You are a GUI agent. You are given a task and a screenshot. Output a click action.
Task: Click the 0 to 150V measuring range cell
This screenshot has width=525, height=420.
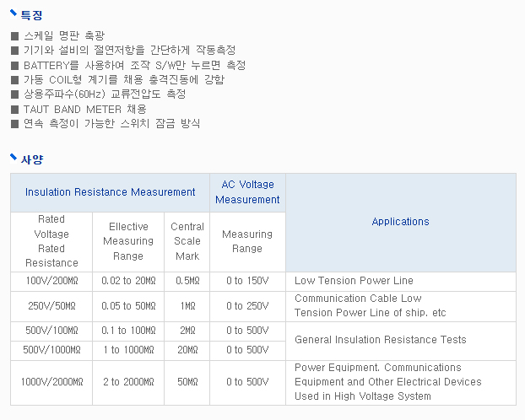(x=247, y=281)
